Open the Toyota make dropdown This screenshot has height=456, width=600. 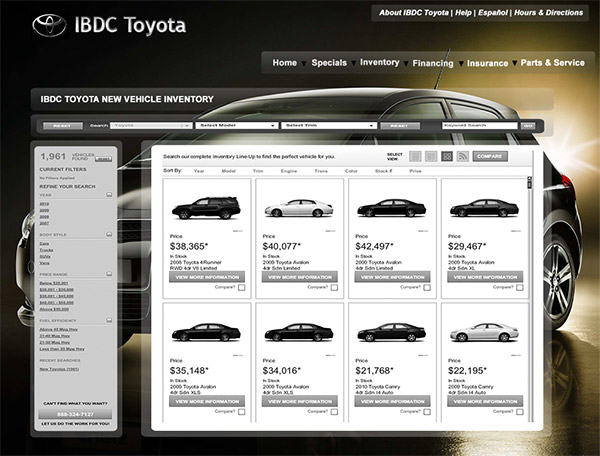click(151, 125)
